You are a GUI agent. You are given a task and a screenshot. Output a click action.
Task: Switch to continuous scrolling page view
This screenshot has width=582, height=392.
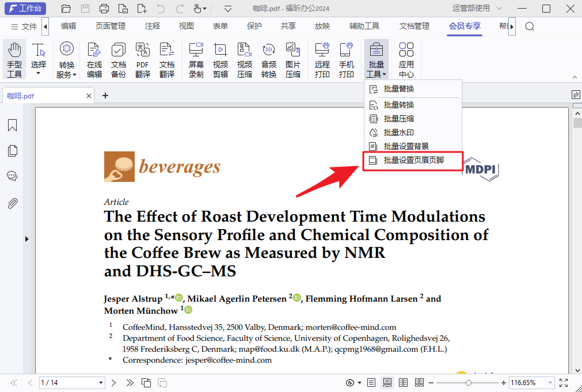387,383
